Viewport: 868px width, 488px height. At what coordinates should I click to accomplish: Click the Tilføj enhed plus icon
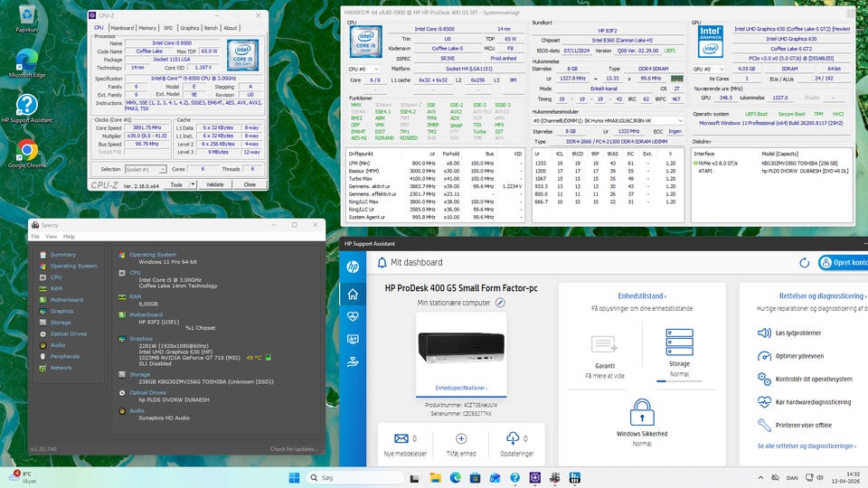(x=461, y=438)
